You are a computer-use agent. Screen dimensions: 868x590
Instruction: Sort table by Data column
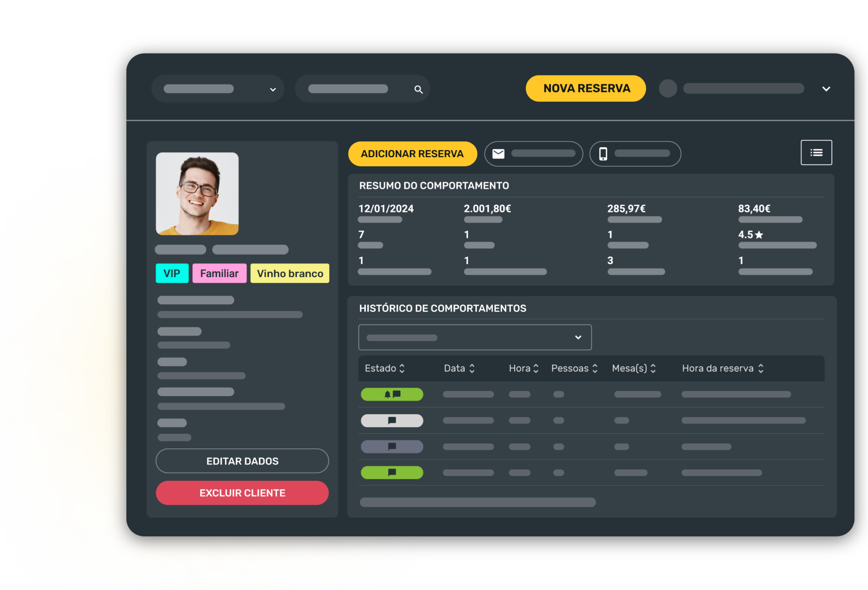pos(472,368)
